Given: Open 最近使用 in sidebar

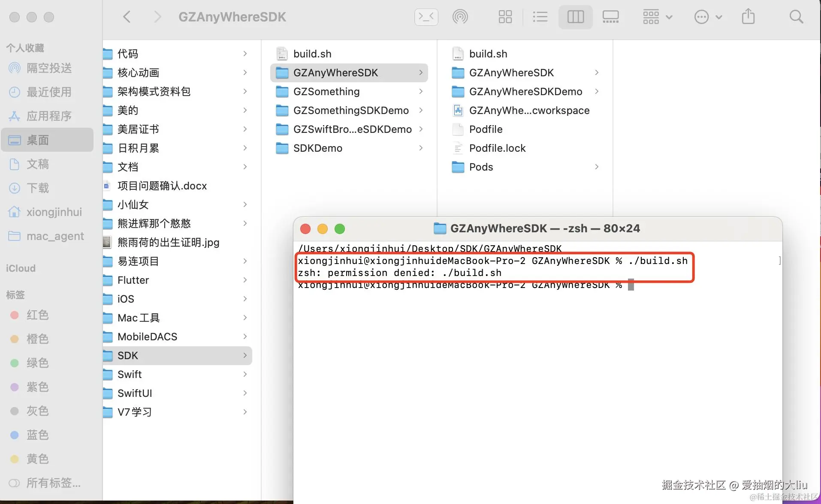Looking at the screenshot, I should coord(47,92).
